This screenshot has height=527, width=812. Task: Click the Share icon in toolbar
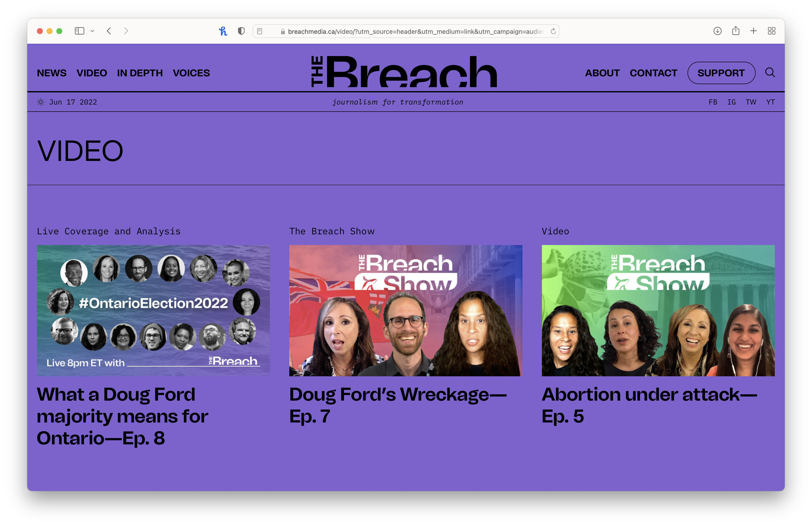coord(736,31)
